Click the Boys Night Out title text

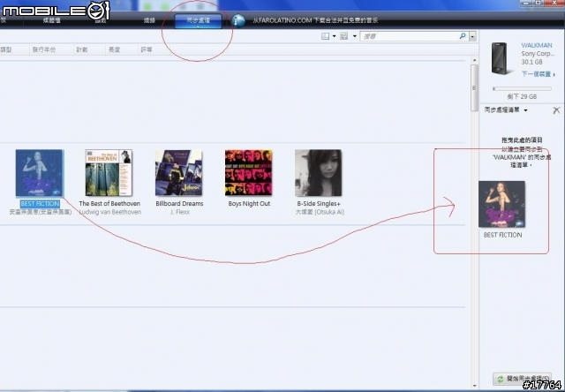tap(249, 204)
